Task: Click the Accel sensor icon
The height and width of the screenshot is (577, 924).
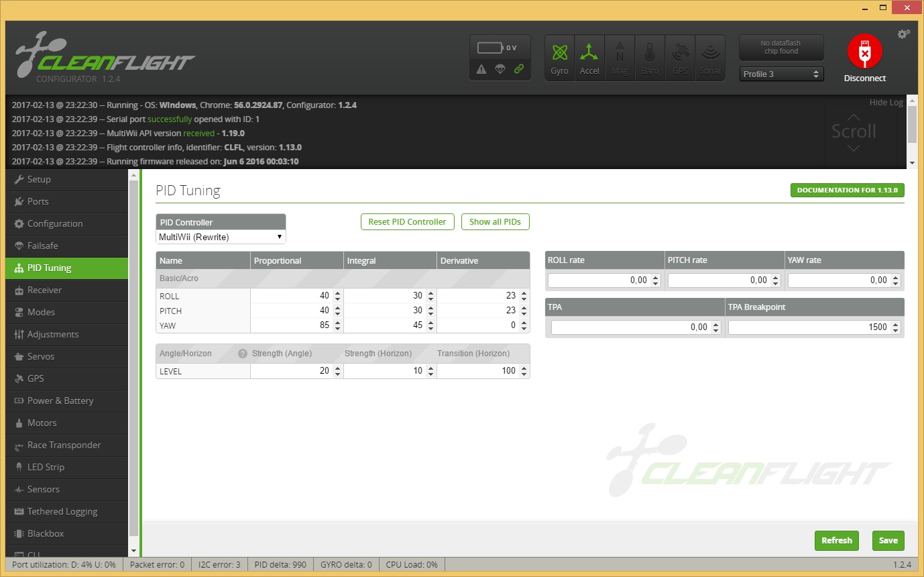Action: pyautogui.click(x=589, y=58)
